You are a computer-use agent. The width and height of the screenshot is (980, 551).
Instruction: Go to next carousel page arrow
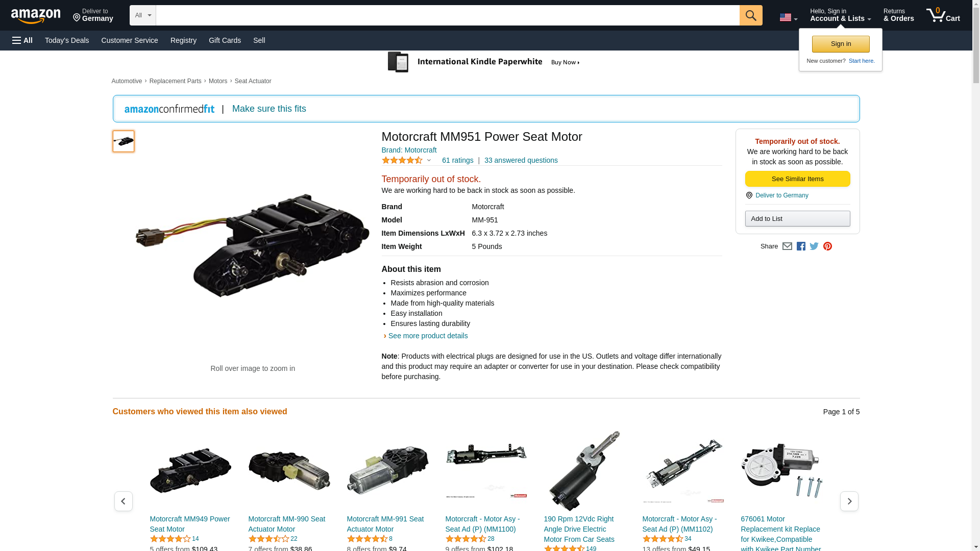pos(849,502)
